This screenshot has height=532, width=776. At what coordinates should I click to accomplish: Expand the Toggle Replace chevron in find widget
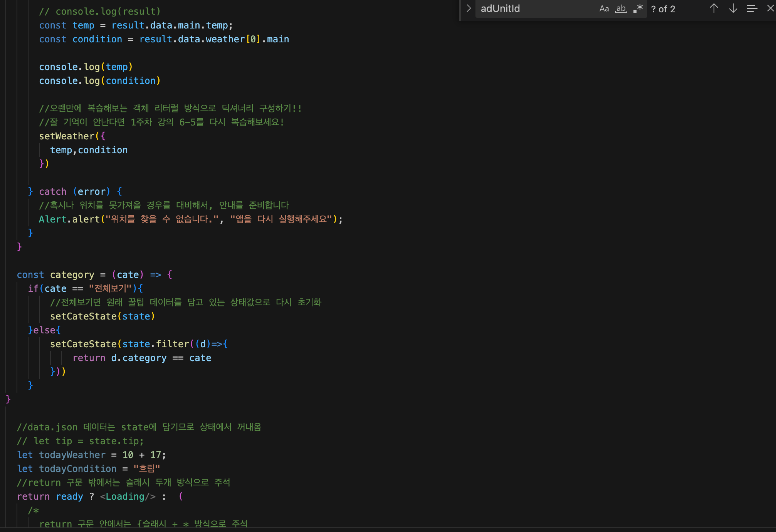point(469,8)
